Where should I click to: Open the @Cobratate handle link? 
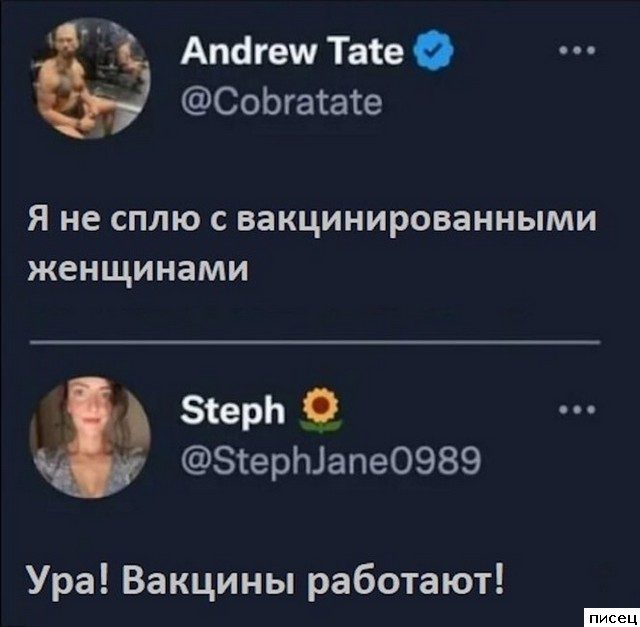point(282,103)
